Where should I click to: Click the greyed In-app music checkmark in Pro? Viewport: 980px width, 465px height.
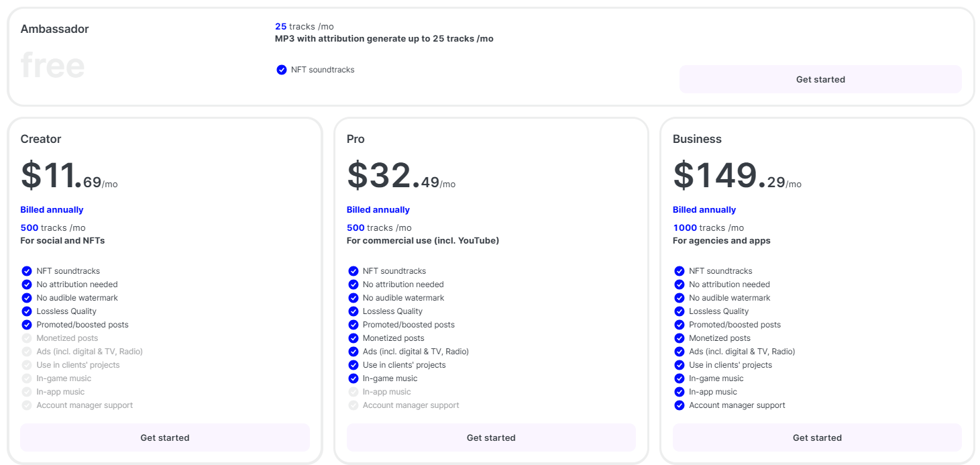click(353, 392)
